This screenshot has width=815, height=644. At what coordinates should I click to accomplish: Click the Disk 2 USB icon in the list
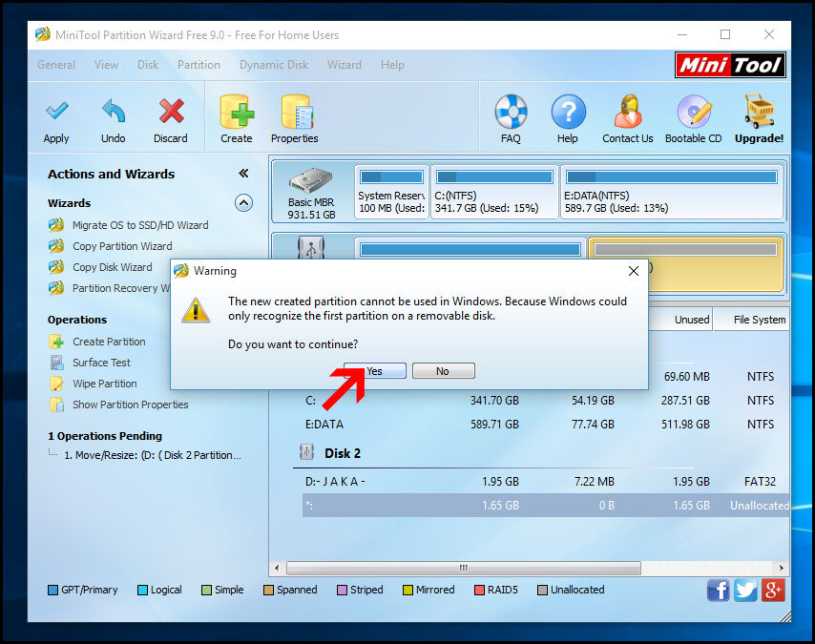tap(306, 452)
